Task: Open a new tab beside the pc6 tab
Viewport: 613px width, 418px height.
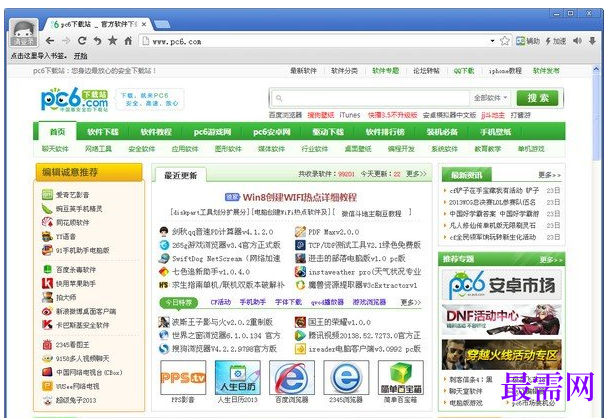Action: point(162,24)
